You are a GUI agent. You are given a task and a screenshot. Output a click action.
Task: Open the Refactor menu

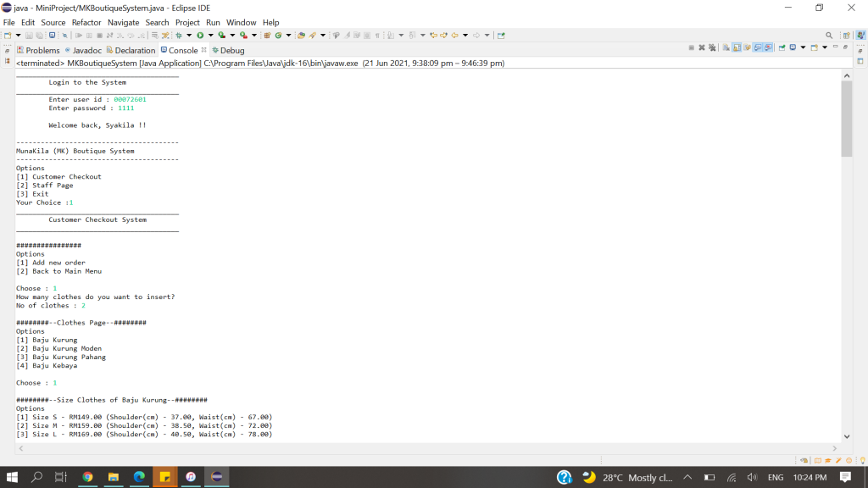click(x=86, y=22)
